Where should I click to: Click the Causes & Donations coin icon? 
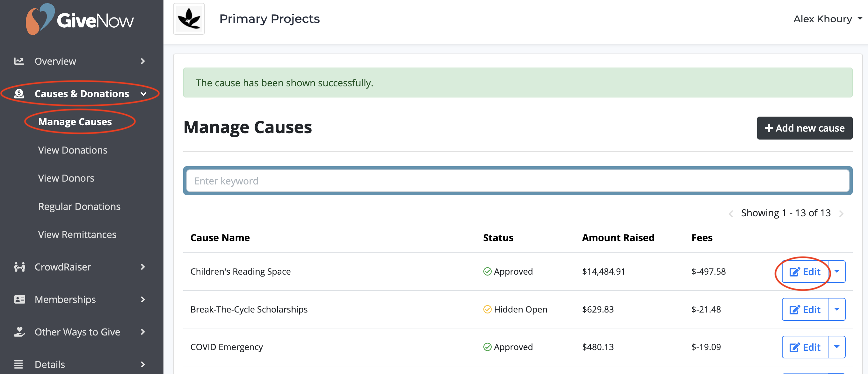click(19, 93)
